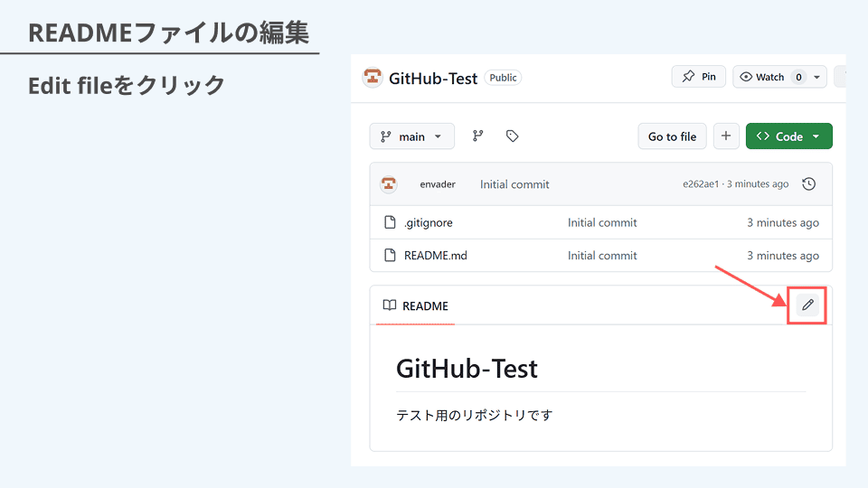Click the file icon beside .gitignore
The height and width of the screenshot is (488, 868).
tap(390, 222)
